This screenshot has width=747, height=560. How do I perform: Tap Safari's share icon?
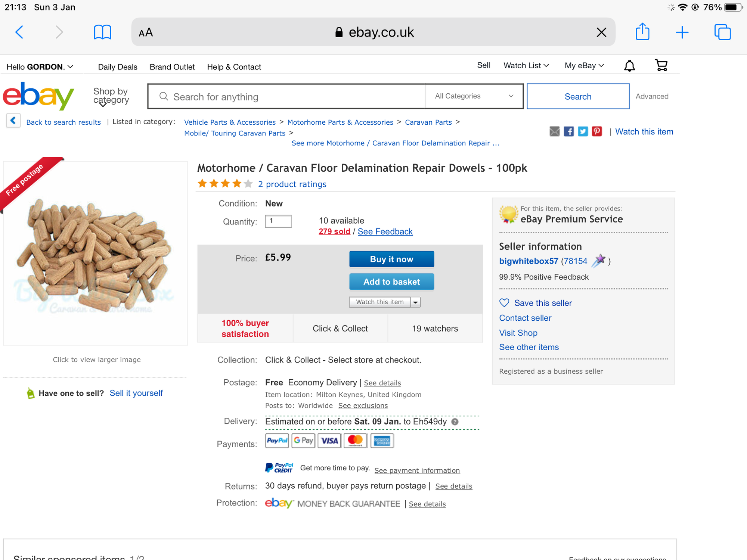(x=642, y=32)
